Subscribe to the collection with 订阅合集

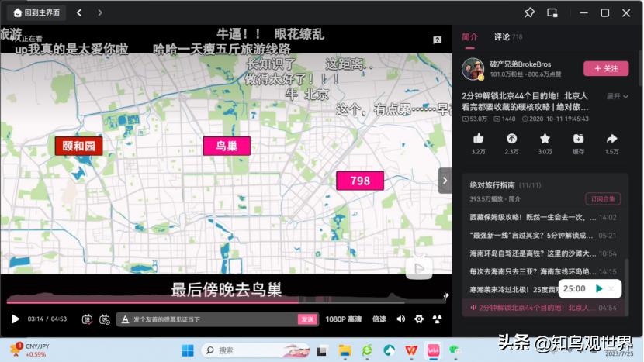coord(603,198)
